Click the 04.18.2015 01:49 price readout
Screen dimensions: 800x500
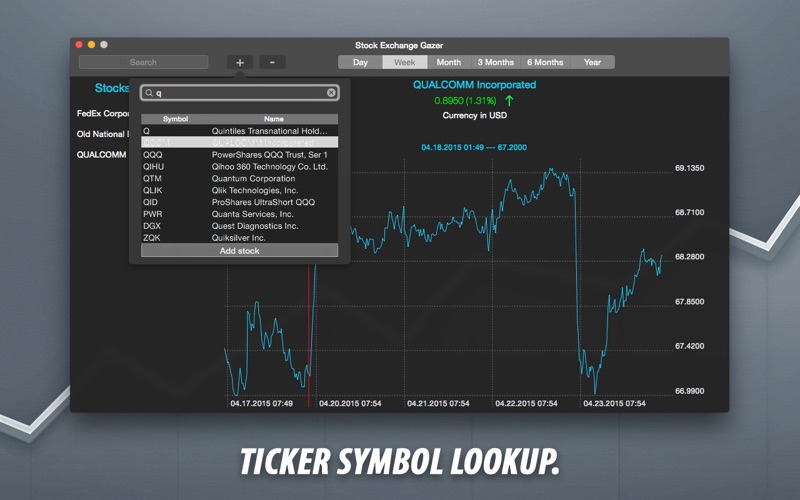click(x=474, y=147)
